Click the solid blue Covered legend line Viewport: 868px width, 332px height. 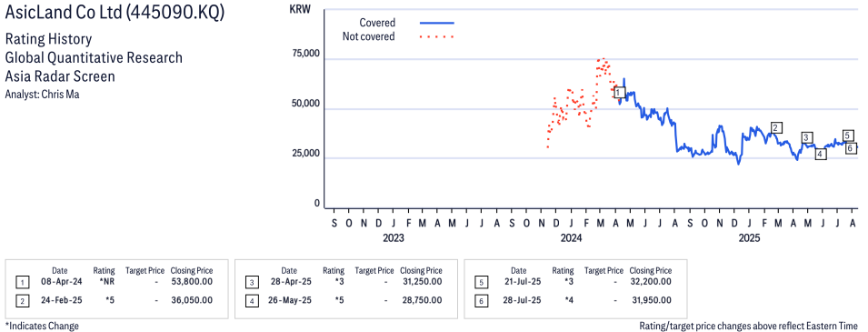437,24
